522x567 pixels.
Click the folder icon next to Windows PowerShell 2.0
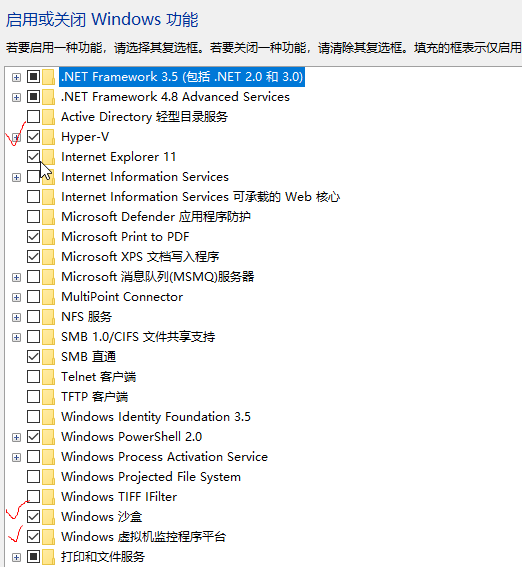[x=48, y=436]
